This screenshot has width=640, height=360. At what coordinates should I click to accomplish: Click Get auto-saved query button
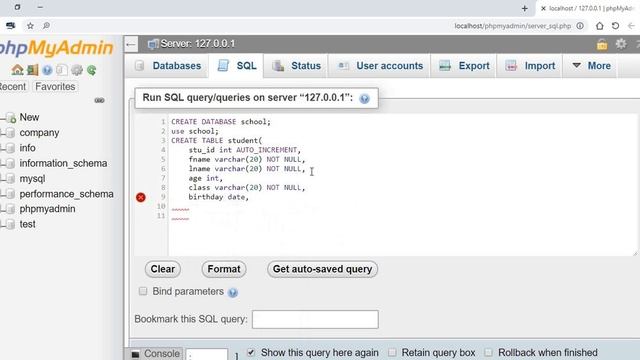[x=322, y=269]
